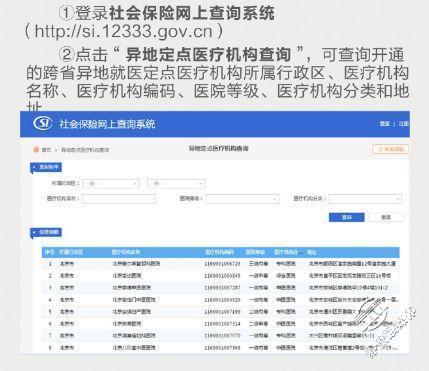This screenshot has width=429, height=371.
Task: Open the 注册 link in the header
Action: click(x=403, y=124)
